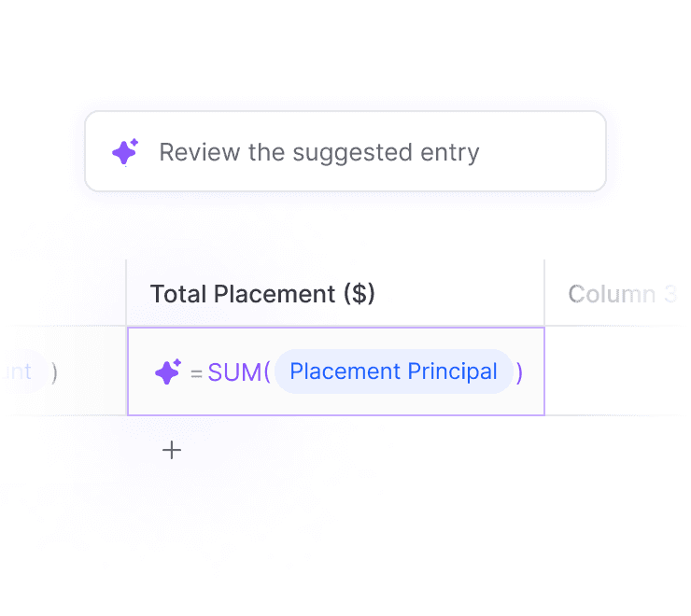Image resolution: width=691 pixels, height=616 pixels.
Task: Add a new row with the plus icon
Action: 172,451
